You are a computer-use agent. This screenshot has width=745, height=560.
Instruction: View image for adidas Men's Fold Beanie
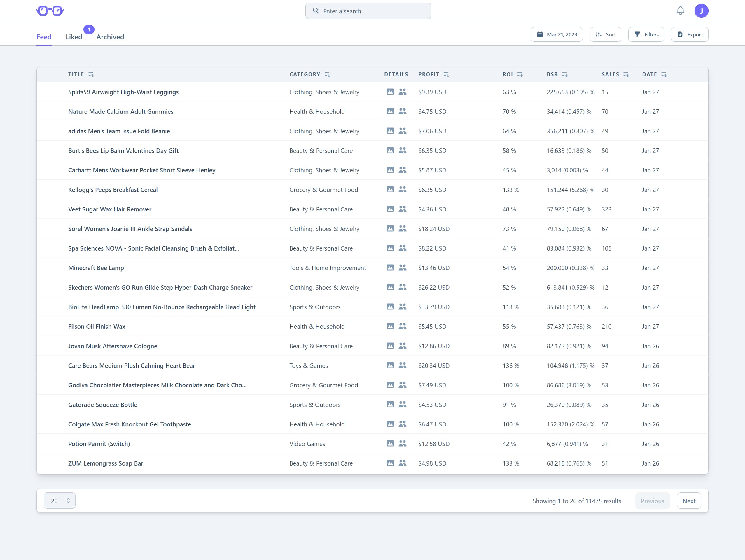[390, 131]
